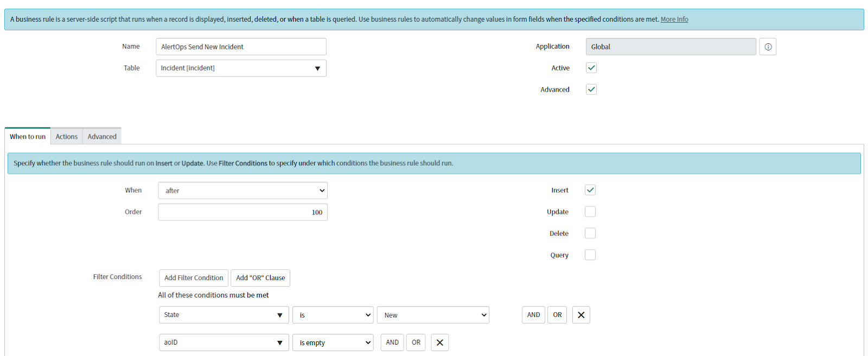Enable the Query checkbox
Screen dimensions: 868x356
[590, 255]
